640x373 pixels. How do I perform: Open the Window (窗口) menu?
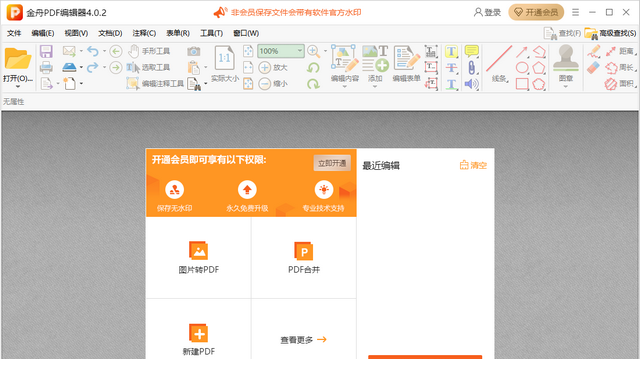point(246,33)
